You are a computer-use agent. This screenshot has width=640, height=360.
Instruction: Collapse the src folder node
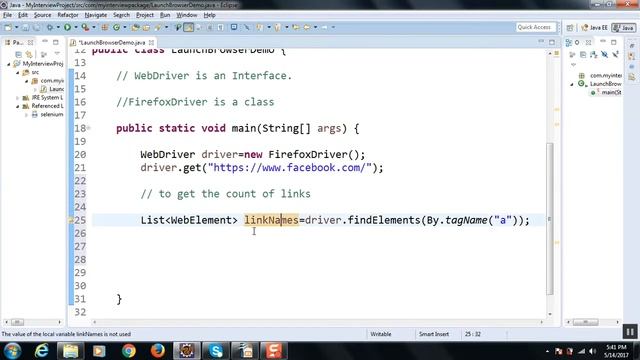click(x=18, y=73)
